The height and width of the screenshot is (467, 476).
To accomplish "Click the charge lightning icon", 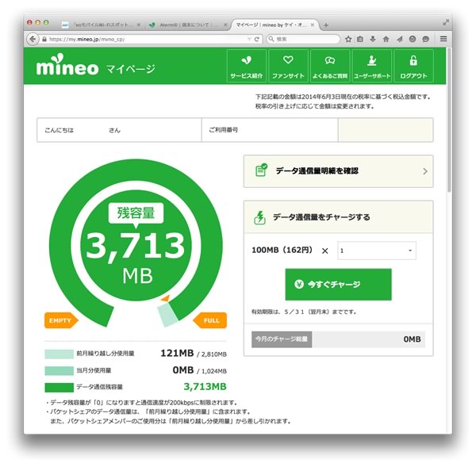I will point(259,217).
